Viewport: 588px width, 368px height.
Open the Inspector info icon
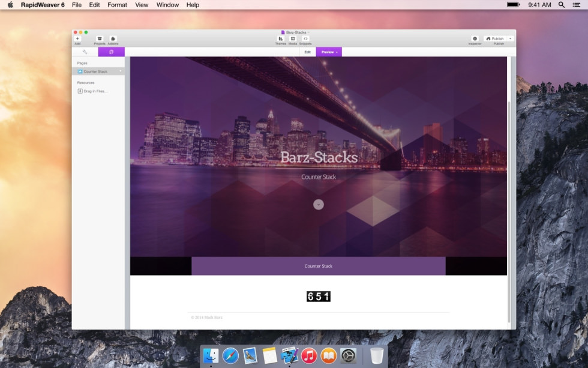pos(475,38)
